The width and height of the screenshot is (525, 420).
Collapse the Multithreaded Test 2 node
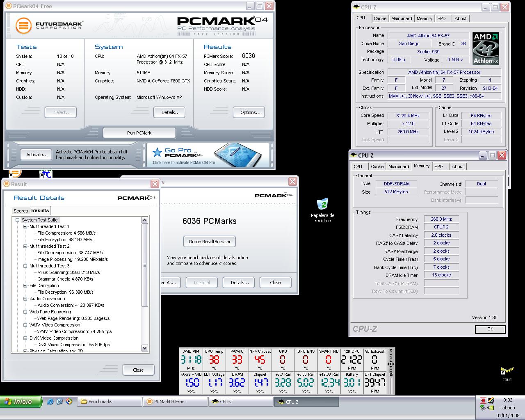pyautogui.click(x=25, y=246)
